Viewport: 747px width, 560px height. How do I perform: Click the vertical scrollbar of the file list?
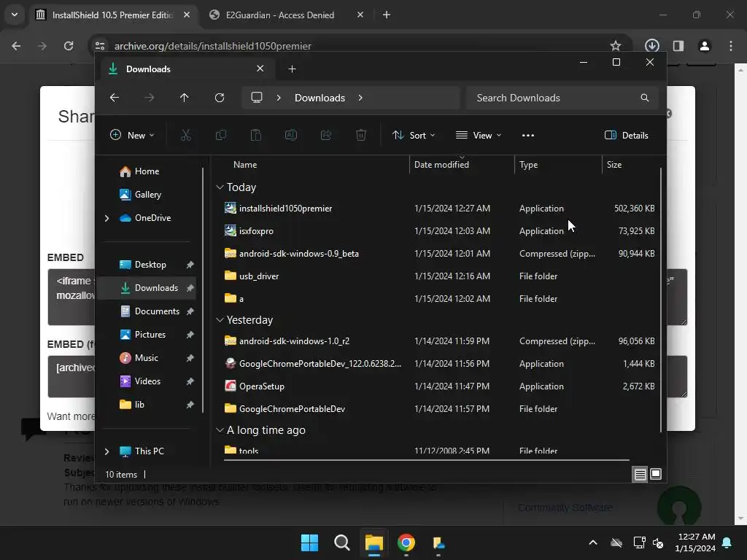(x=661, y=300)
